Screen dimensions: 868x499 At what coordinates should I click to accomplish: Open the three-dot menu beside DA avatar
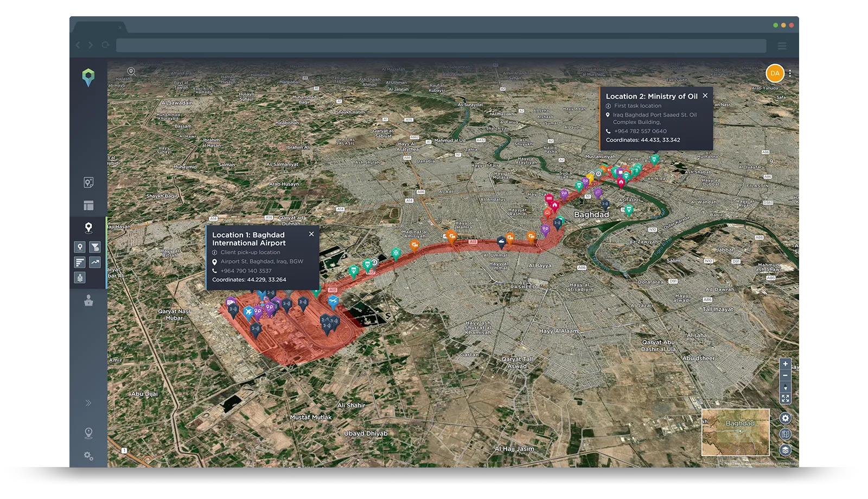coord(790,73)
